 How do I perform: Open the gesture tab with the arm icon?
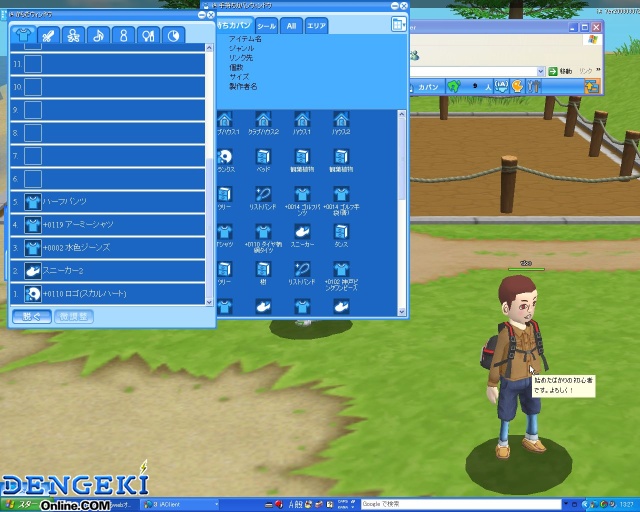tap(49, 35)
